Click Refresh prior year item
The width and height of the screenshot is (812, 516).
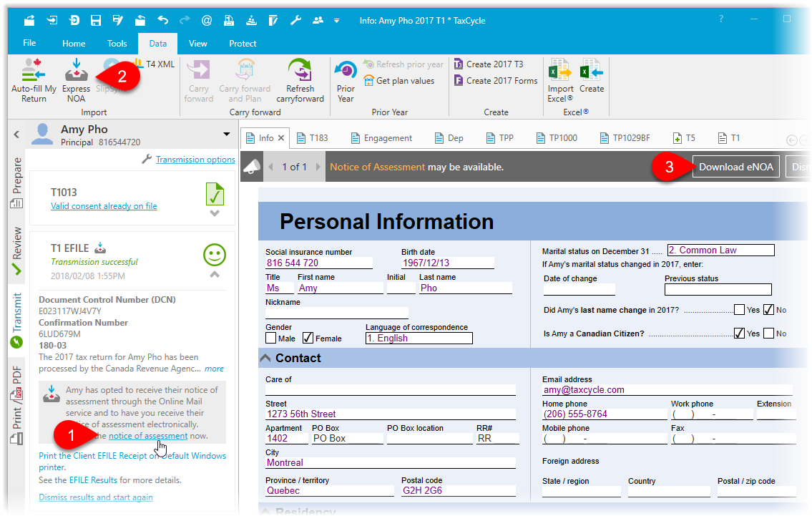pos(403,64)
